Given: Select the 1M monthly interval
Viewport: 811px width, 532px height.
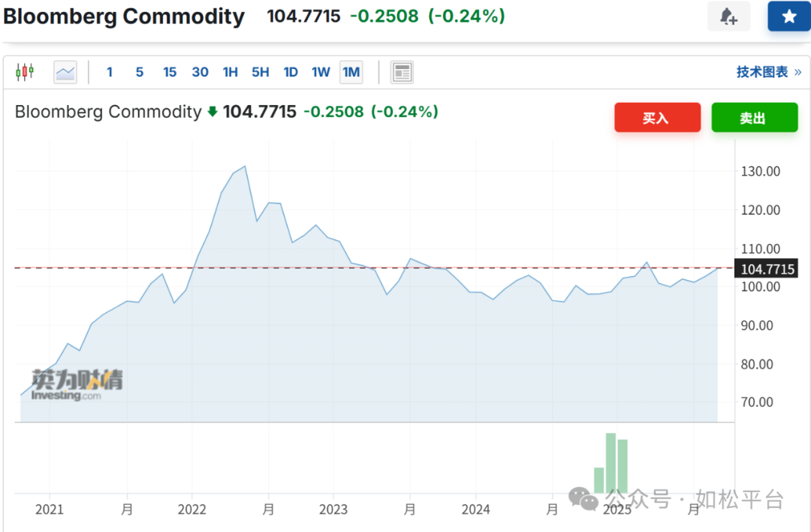Looking at the screenshot, I should coord(351,72).
